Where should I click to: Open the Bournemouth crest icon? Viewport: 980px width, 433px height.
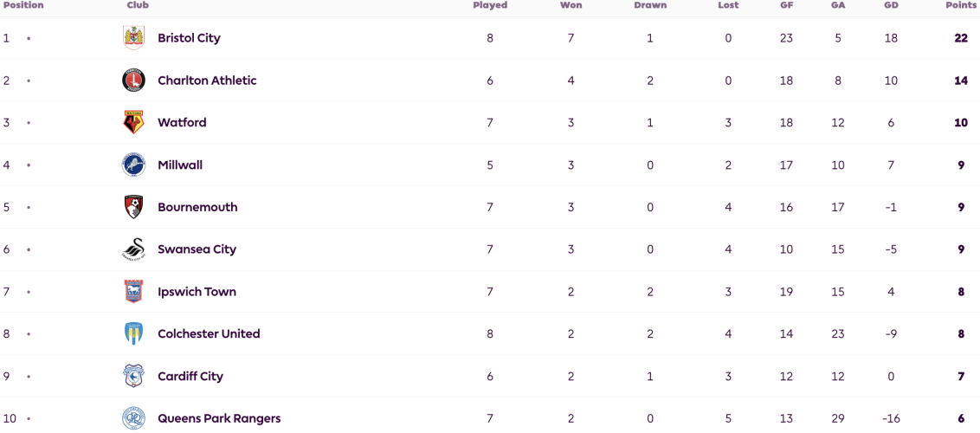pyautogui.click(x=133, y=208)
